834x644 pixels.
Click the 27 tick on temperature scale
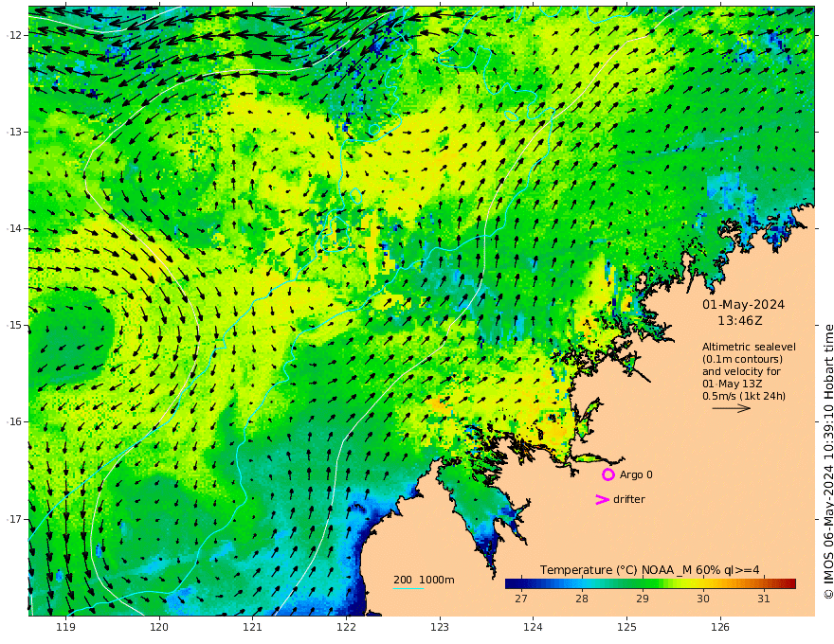pyautogui.click(x=521, y=599)
